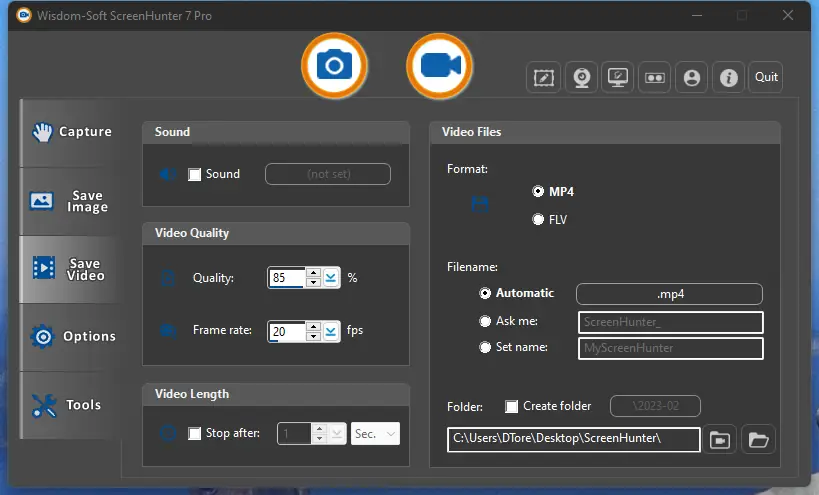Select the Save Video tab
The image size is (819, 495).
pyautogui.click(x=71, y=269)
